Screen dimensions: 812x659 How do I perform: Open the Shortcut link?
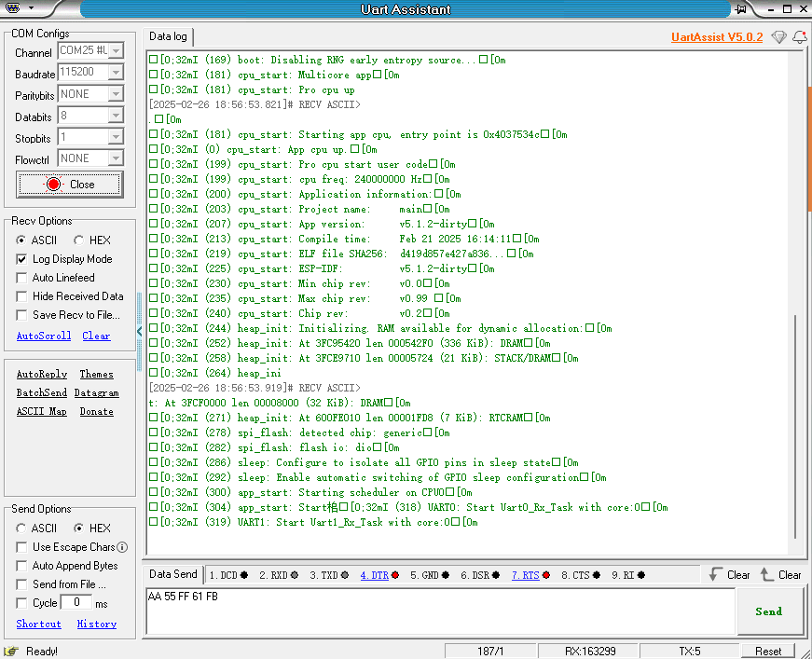click(39, 625)
